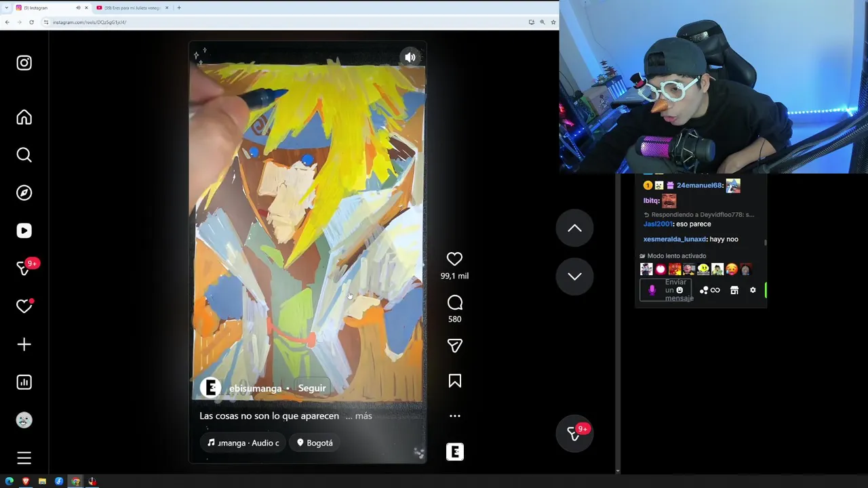Follow ebisumanga with the Seguir button
The width and height of the screenshot is (868, 488).
[x=312, y=388]
